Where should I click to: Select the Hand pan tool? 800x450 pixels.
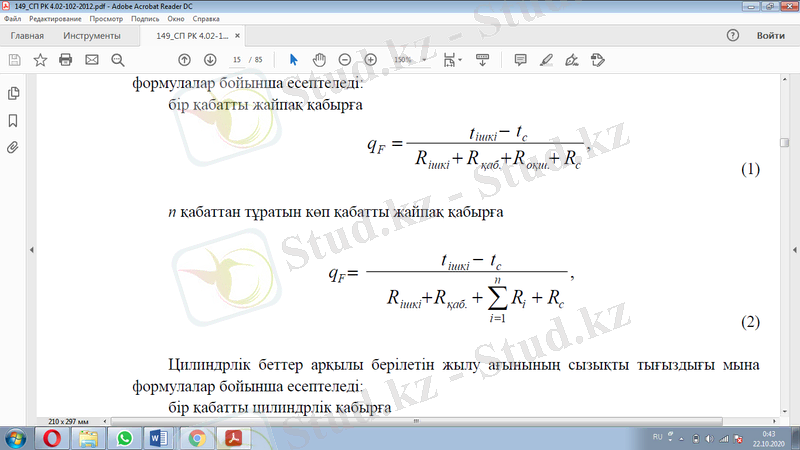tap(319, 60)
